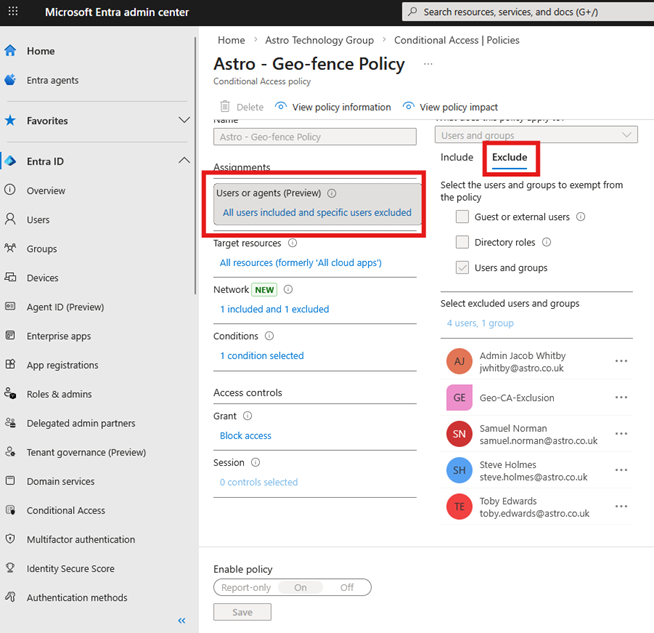654x633 pixels.
Task: Open more options for Samuel Norman
Action: click(x=621, y=434)
